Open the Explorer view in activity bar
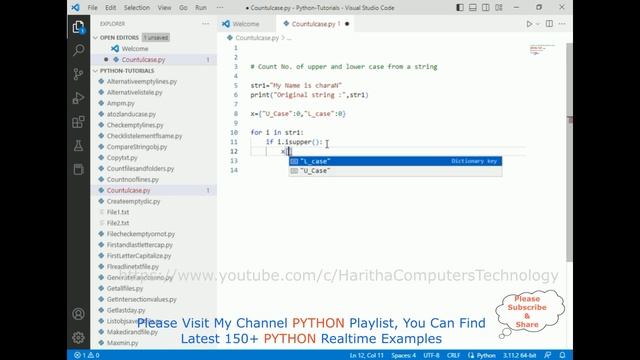640x360 pixels. (x=78, y=27)
